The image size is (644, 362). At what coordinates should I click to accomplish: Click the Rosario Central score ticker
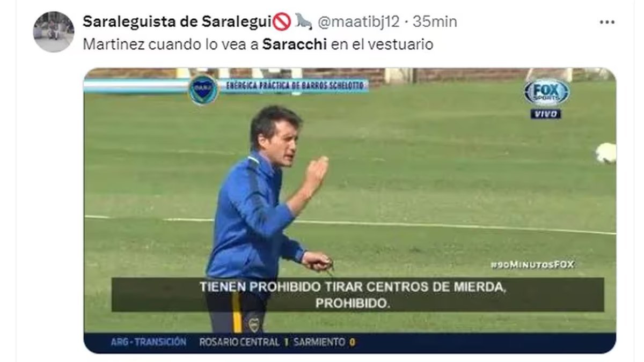(x=277, y=342)
